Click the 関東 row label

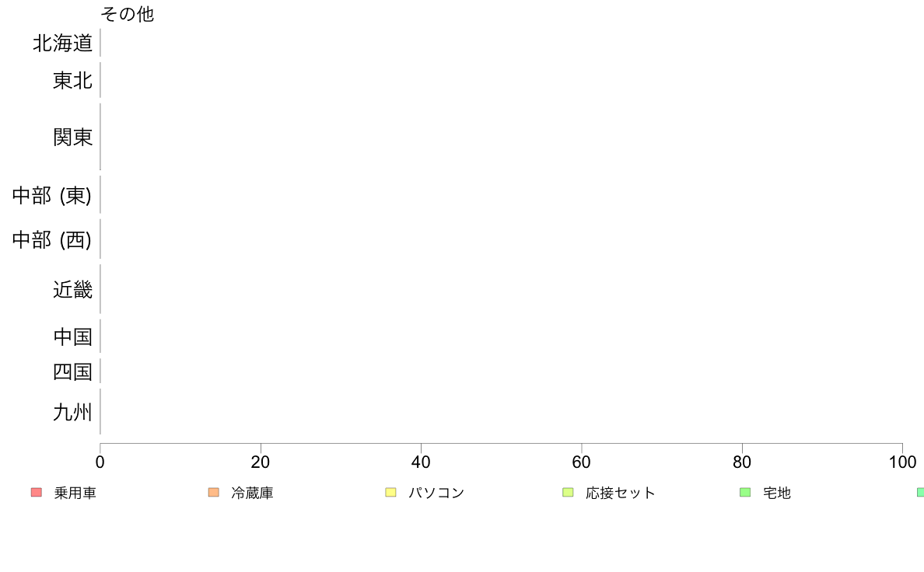tap(73, 138)
